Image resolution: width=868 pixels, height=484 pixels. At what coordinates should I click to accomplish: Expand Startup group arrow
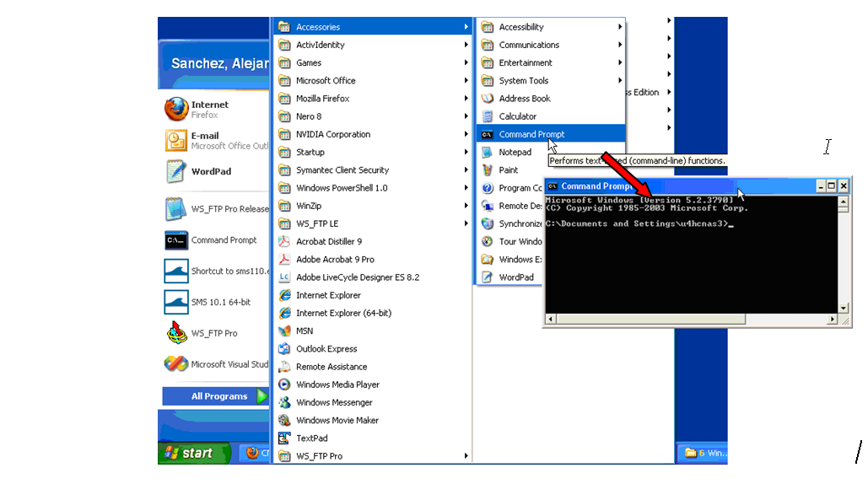pyautogui.click(x=466, y=152)
